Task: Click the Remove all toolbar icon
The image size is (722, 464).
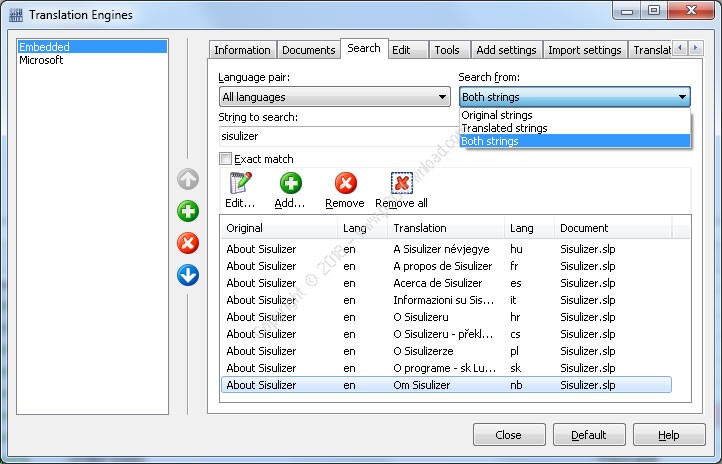Action: (402, 183)
